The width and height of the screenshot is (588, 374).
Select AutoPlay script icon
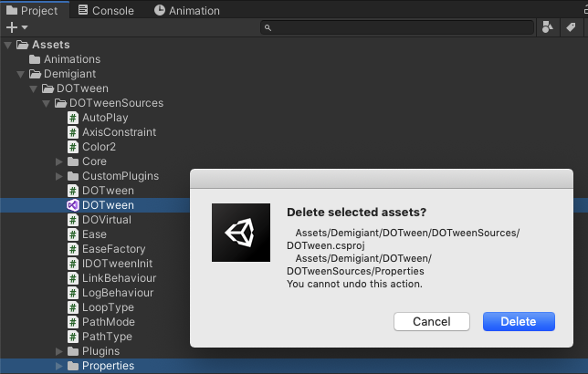tap(73, 118)
